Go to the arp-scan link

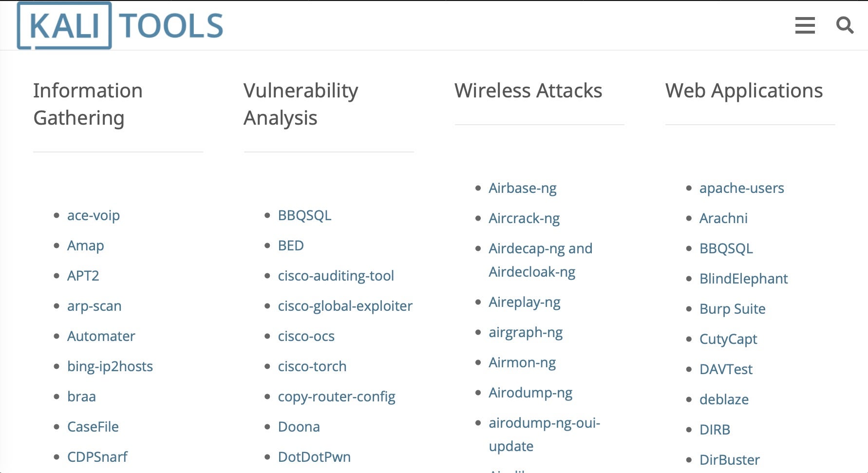[94, 306]
